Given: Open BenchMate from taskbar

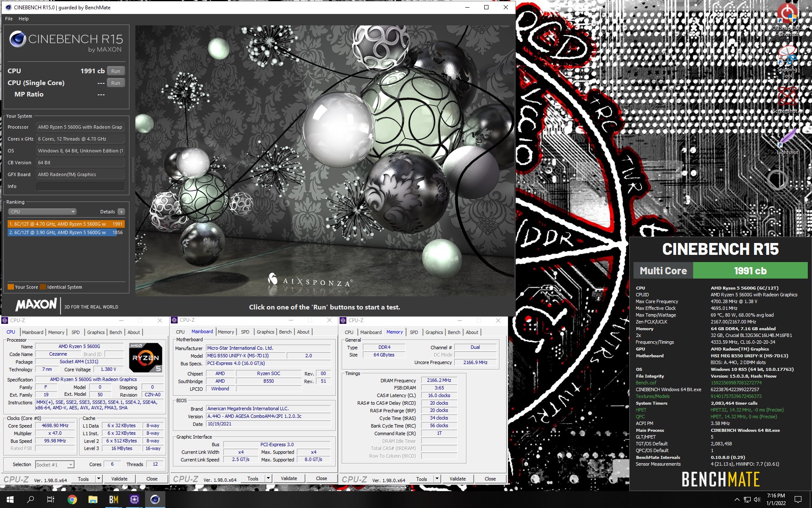Looking at the screenshot, I should (x=114, y=500).
